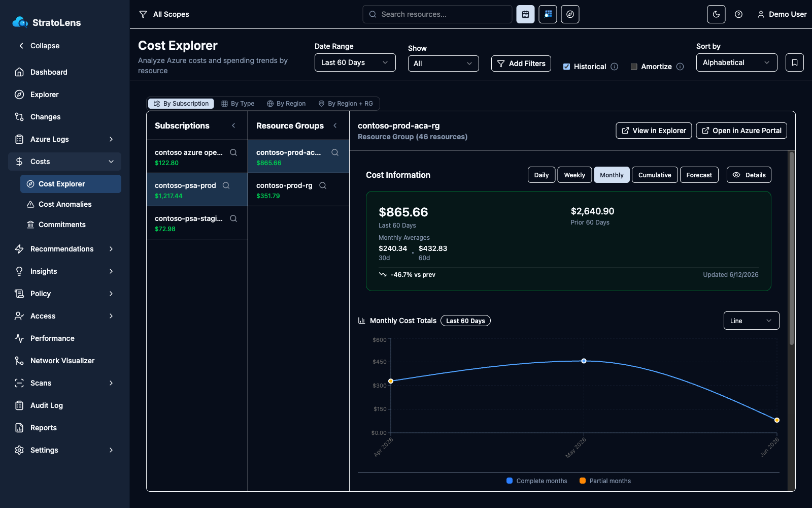Click the bar chart icon beside Monthly Cost Totals
Screen dimensions: 812x508
coord(362,321)
